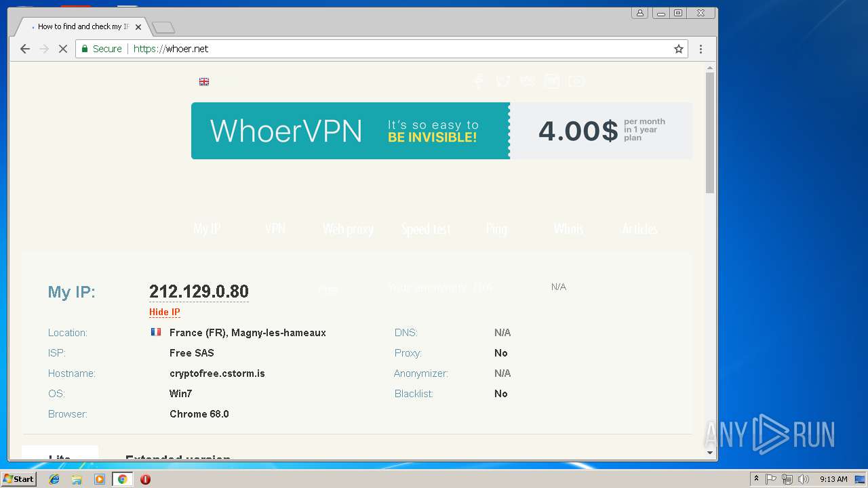Click the scrollbar up arrow

[x=710, y=68]
